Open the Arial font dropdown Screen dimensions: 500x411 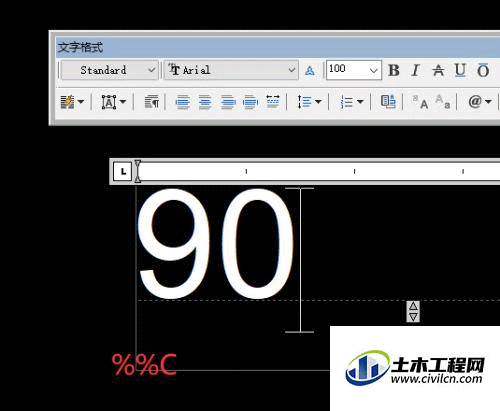point(231,70)
